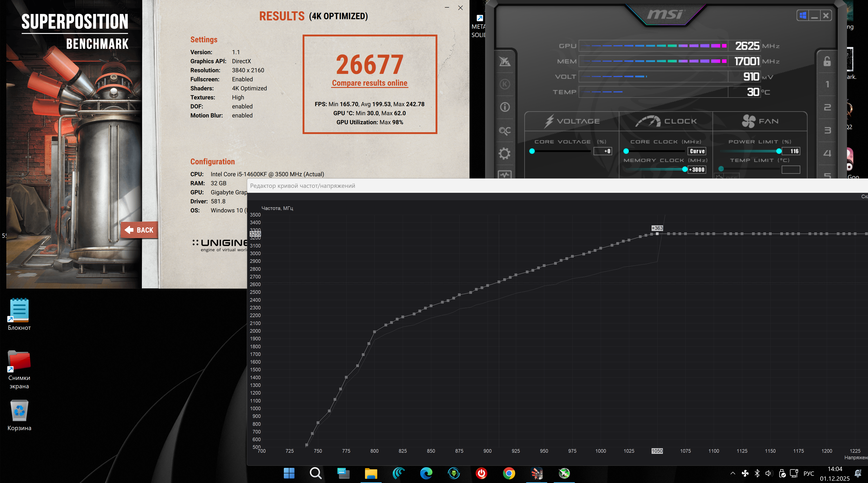Select profile slot 3

click(827, 130)
